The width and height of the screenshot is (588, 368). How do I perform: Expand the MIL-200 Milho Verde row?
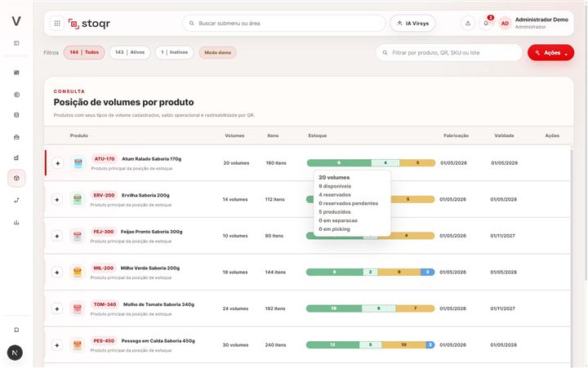tap(57, 273)
